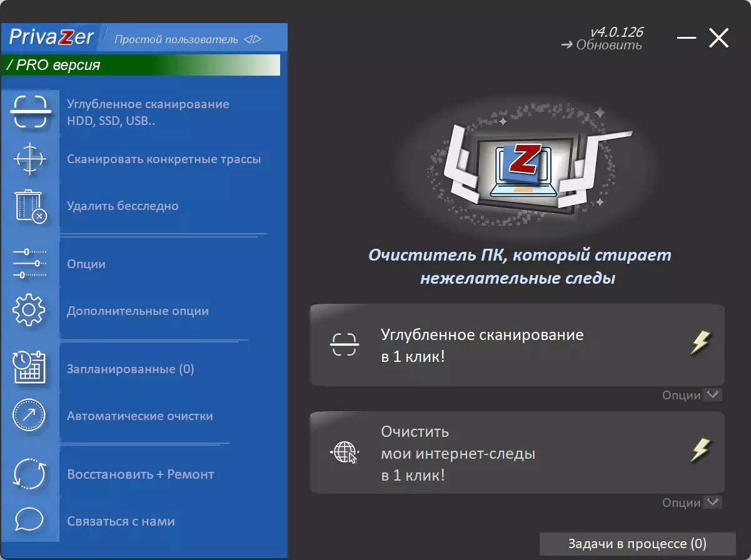Click the scan bracket icon in the 1-click card
This screenshot has width=751, height=560.
[x=345, y=344]
